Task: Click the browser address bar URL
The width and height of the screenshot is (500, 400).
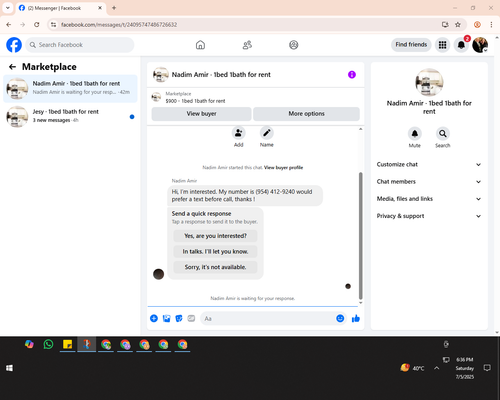Action: click(x=119, y=25)
